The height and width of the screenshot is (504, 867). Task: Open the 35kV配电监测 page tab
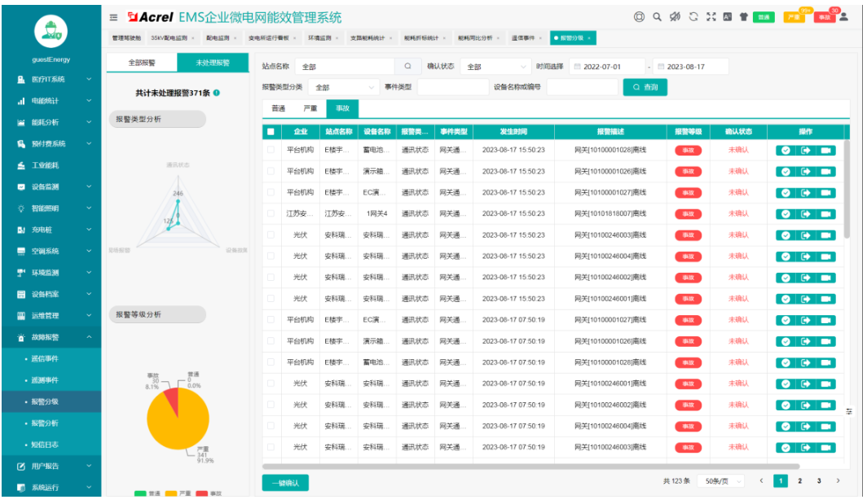[169, 38]
